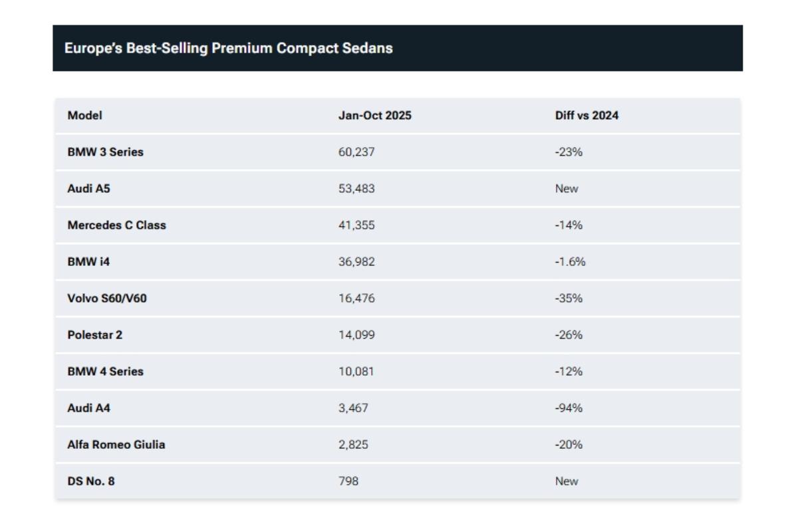The width and height of the screenshot is (798, 532).
Task: Click the Polestar 2 model name
Action: [x=94, y=335]
